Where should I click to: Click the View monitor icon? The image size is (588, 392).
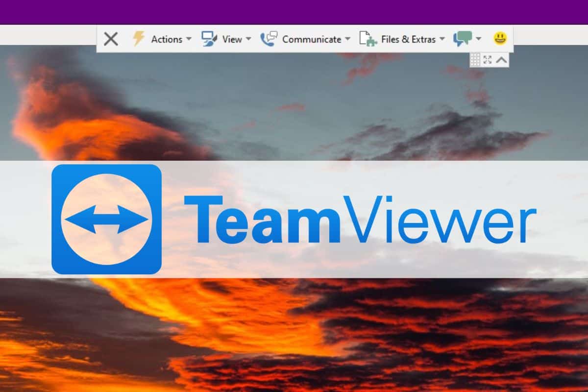(x=208, y=38)
